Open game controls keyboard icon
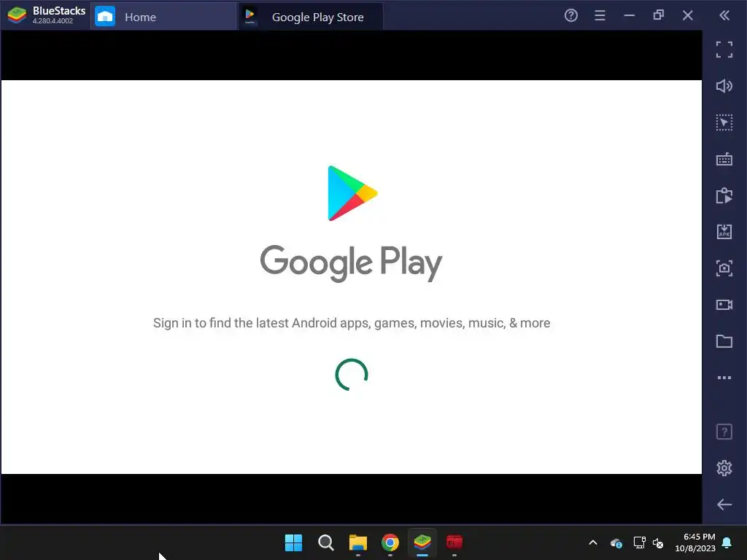This screenshot has height=560, width=747. (724, 159)
